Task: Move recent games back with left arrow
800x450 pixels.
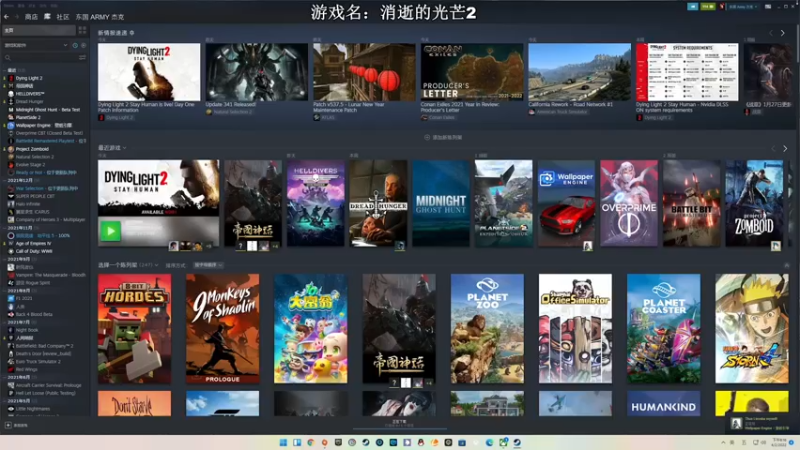Action: (773, 148)
